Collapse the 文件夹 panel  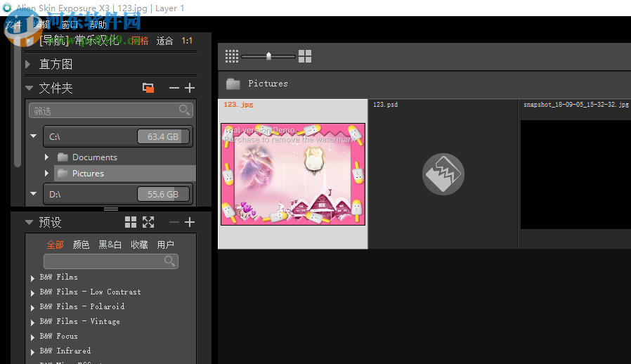[x=29, y=88]
